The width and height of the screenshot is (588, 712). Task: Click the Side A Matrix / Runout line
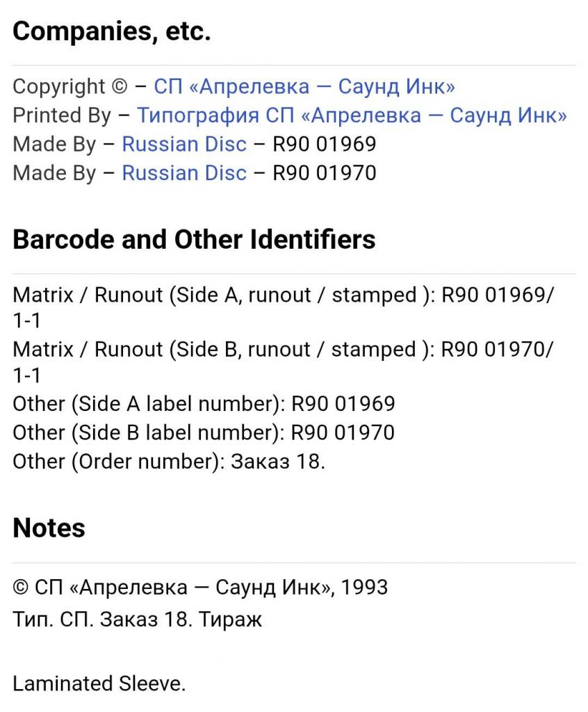(x=284, y=296)
